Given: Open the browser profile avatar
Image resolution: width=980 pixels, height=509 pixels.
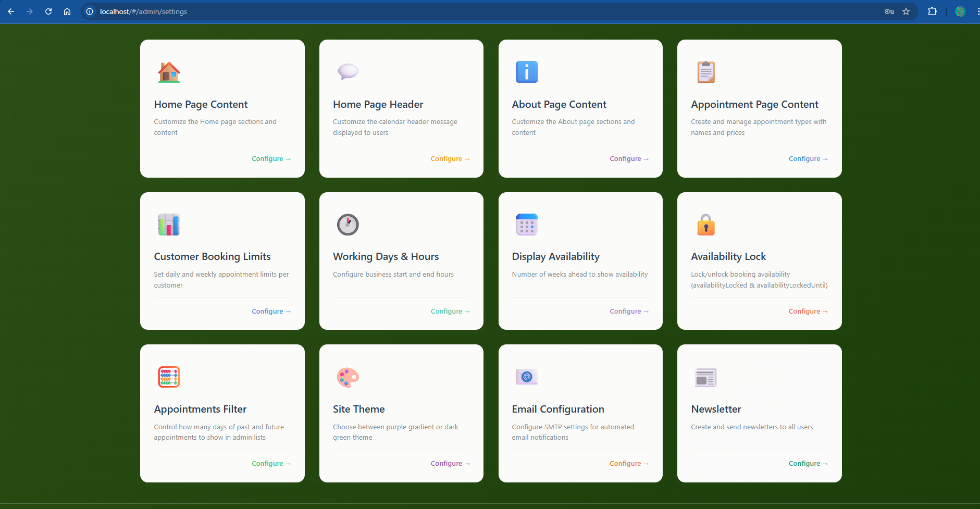Looking at the screenshot, I should 960,11.
